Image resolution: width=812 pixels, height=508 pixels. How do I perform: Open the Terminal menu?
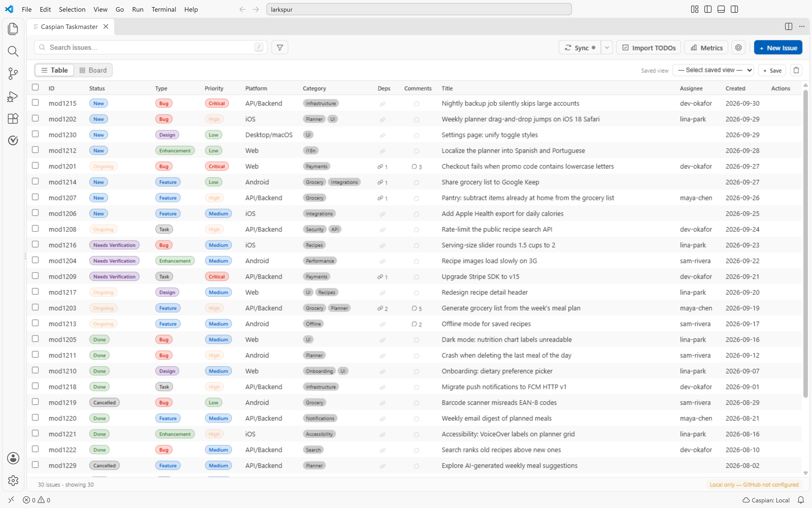(x=163, y=9)
